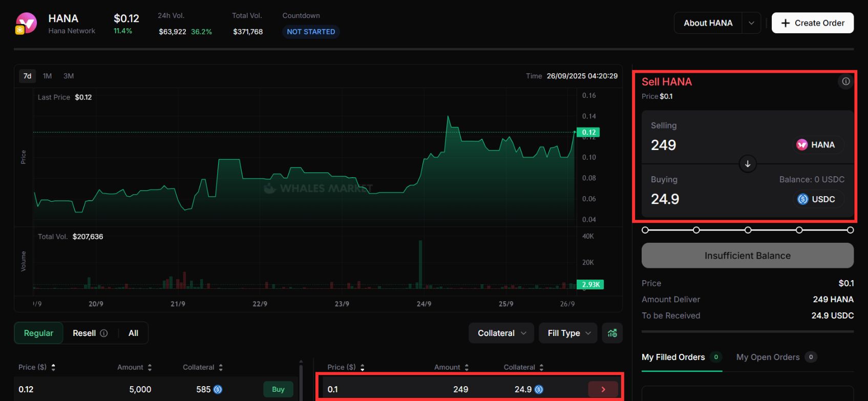Open My Filled Orders tab

pos(682,357)
